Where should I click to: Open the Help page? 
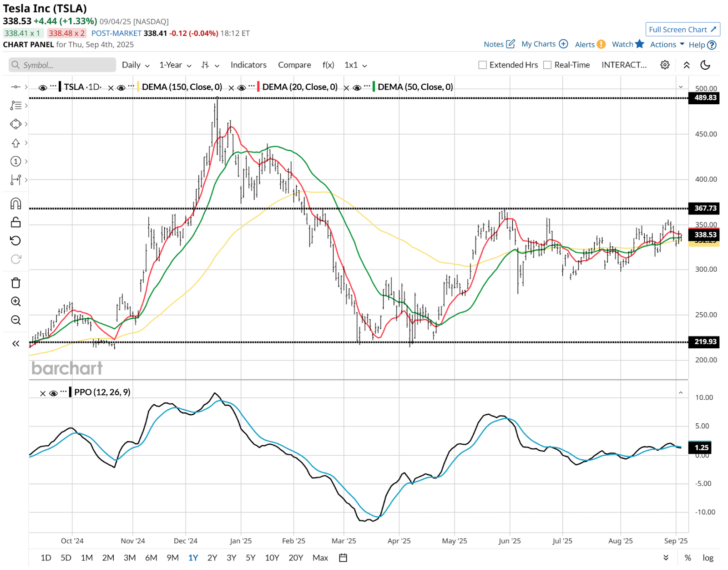click(703, 45)
